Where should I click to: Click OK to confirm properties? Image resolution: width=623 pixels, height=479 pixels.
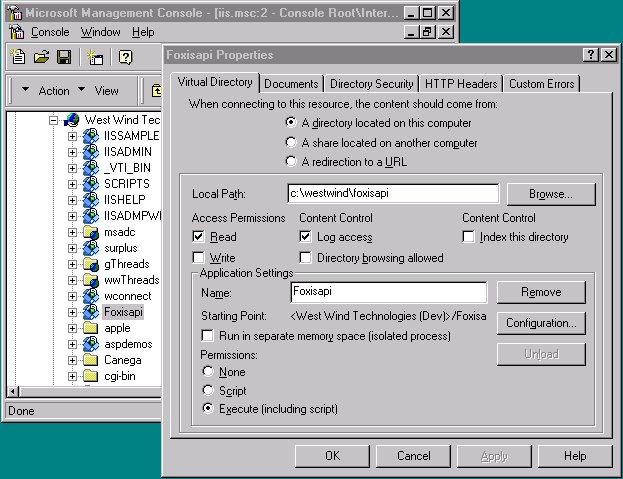click(332, 456)
